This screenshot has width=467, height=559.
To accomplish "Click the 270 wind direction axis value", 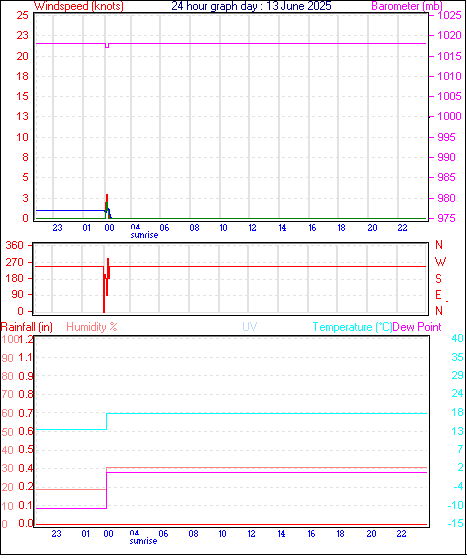I will tap(15, 262).
